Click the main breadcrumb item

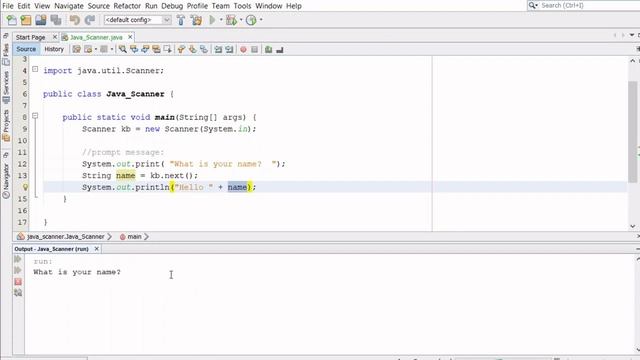tap(134, 237)
